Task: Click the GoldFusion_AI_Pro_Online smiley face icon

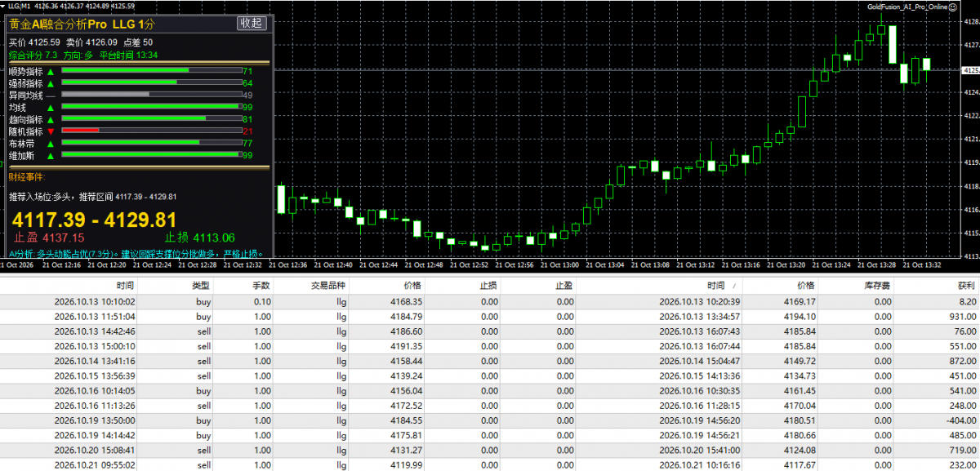Action: click(x=953, y=7)
